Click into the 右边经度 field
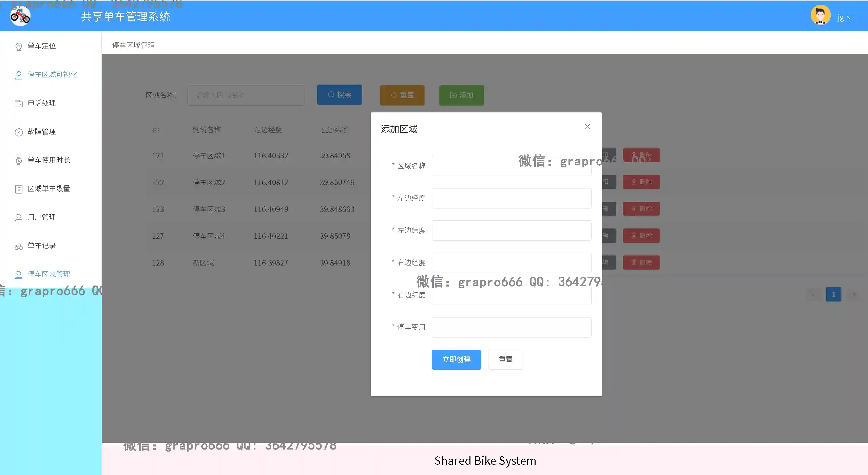 511,262
